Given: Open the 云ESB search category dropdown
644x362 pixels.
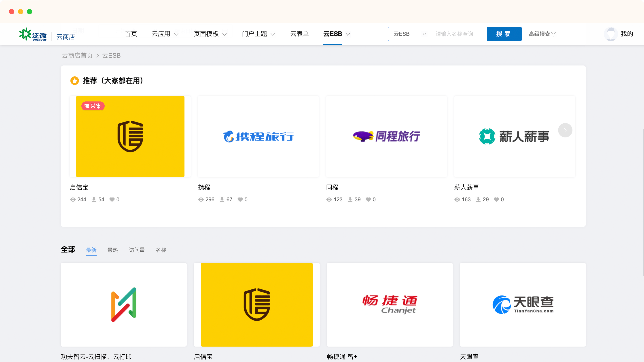Looking at the screenshot, I should tap(409, 34).
